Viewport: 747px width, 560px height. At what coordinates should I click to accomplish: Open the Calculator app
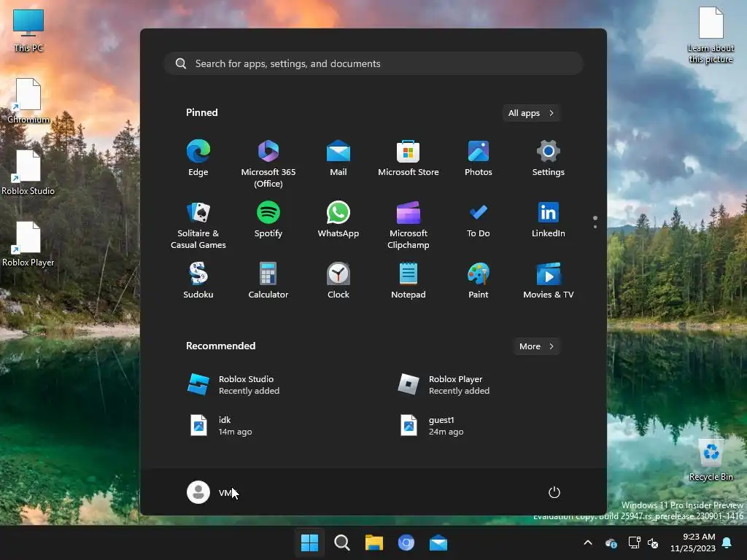268,281
